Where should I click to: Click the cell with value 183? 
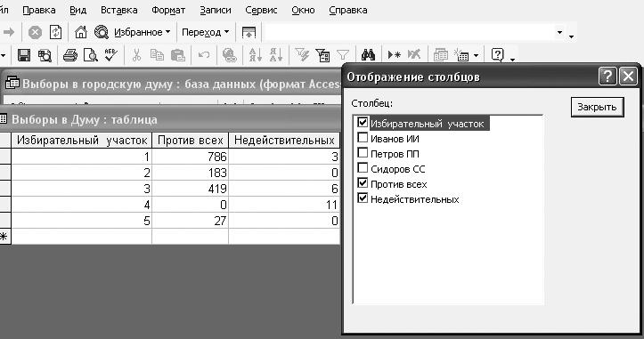click(190, 173)
